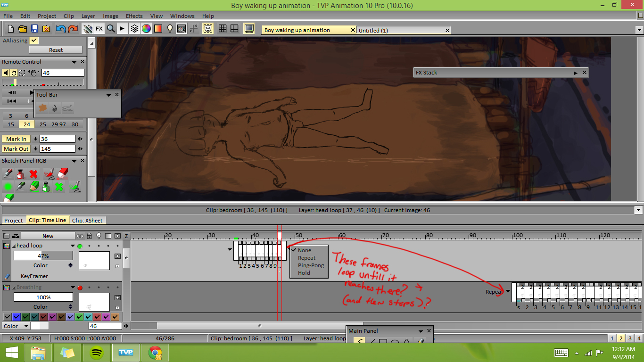Open the custom panel calculator-like icon
Screen dimensions: 644x362
tap(182, 29)
